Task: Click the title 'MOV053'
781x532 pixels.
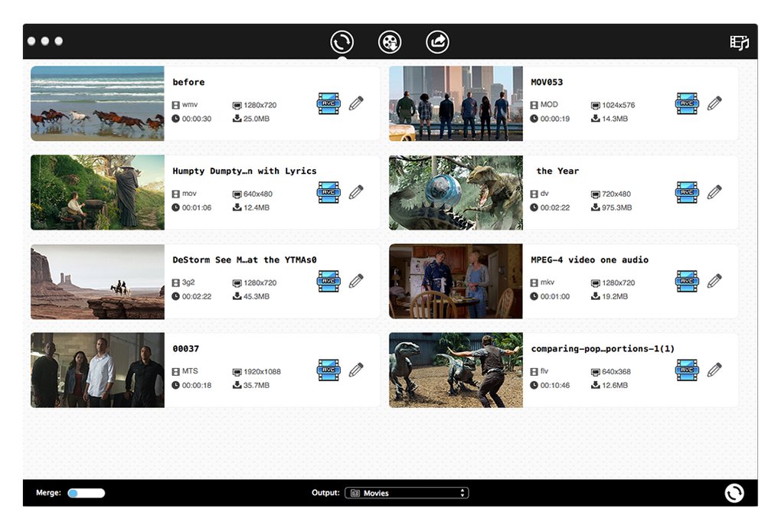Action: coord(547,82)
